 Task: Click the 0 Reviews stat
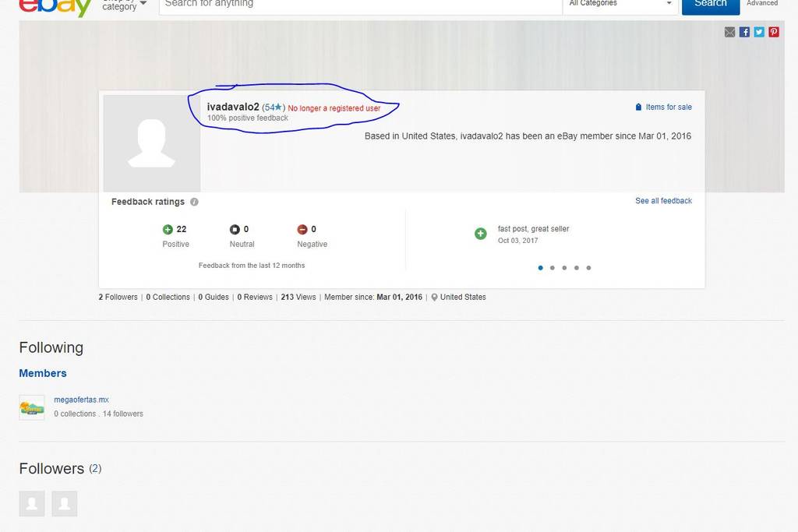tap(255, 297)
